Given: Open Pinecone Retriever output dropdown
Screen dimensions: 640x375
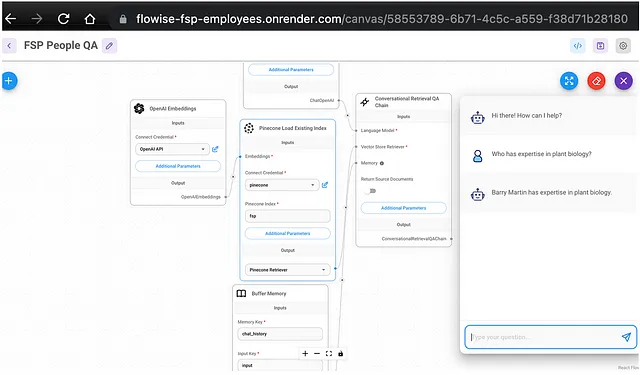Looking at the screenshot, I should pos(288,270).
